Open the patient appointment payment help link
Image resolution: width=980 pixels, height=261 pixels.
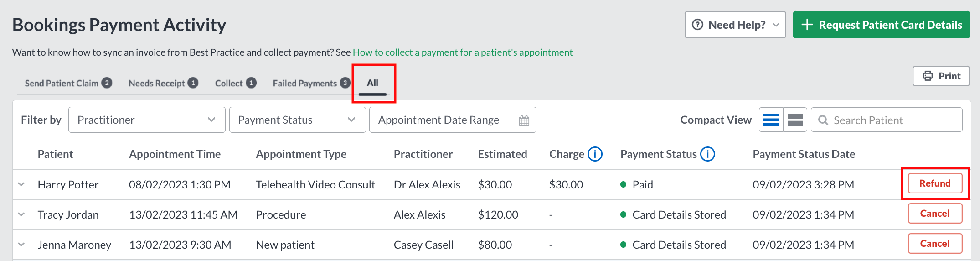pyautogui.click(x=463, y=52)
